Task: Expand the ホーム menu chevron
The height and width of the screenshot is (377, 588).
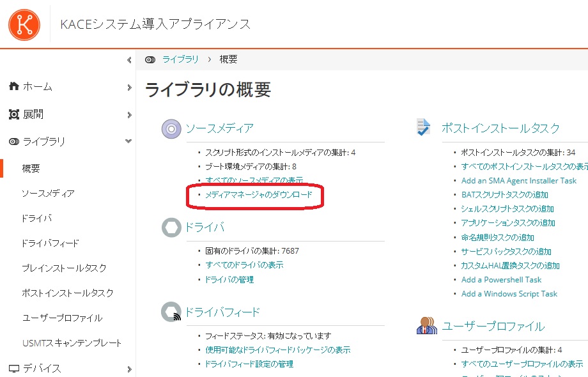Action: (x=129, y=88)
